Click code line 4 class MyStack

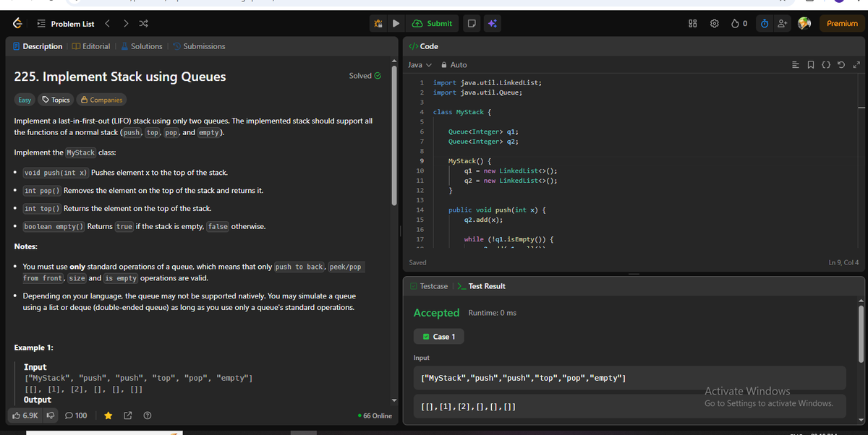coord(463,112)
